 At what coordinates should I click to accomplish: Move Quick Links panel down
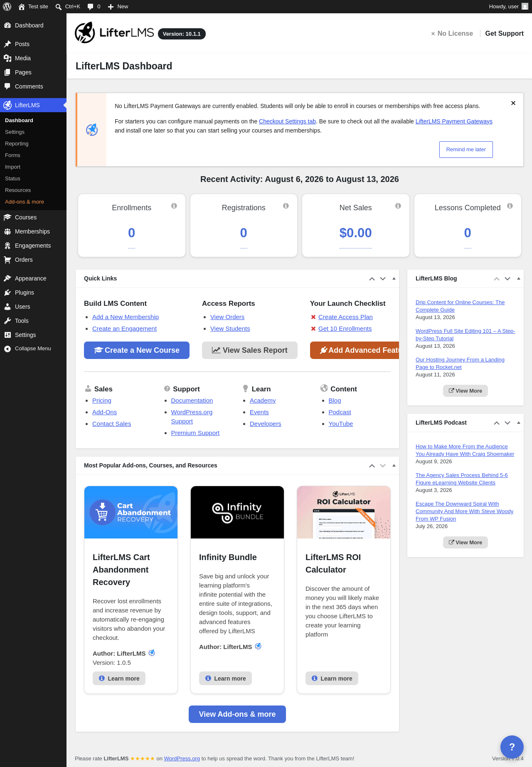pos(383,279)
